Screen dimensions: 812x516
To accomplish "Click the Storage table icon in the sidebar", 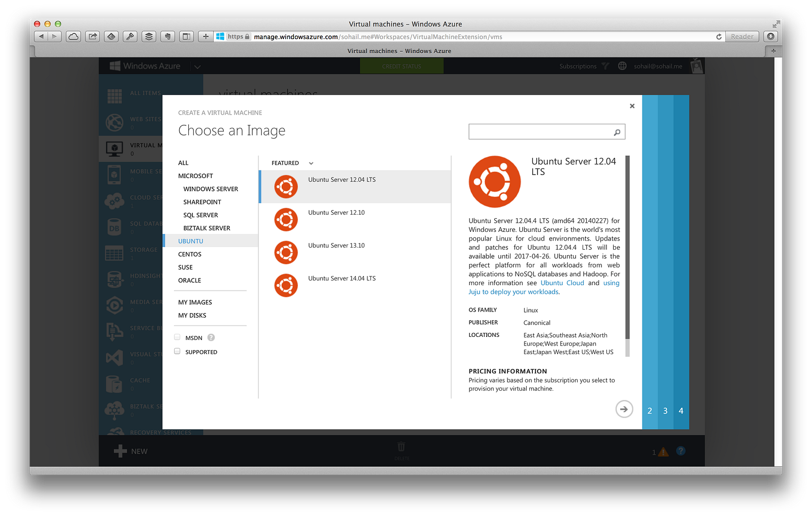I will point(115,253).
